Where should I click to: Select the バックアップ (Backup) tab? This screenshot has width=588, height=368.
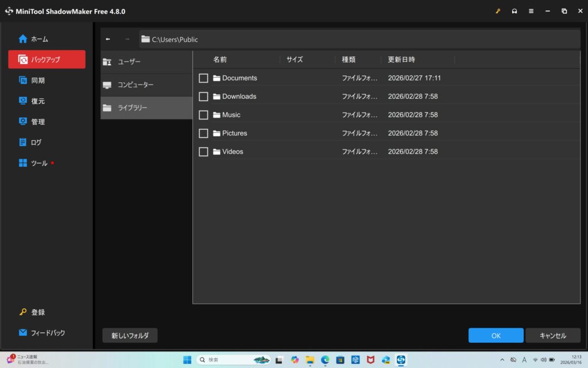(47, 59)
